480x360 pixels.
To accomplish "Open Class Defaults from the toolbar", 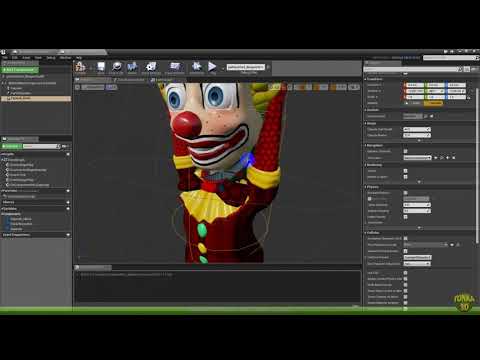I will [175, 67].
